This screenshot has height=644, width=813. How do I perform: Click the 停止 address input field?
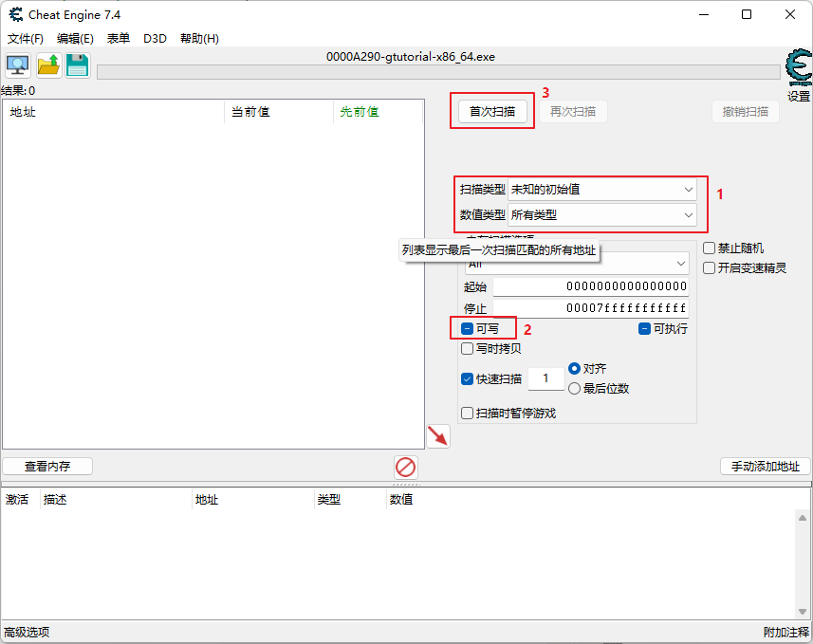(591, 308)
